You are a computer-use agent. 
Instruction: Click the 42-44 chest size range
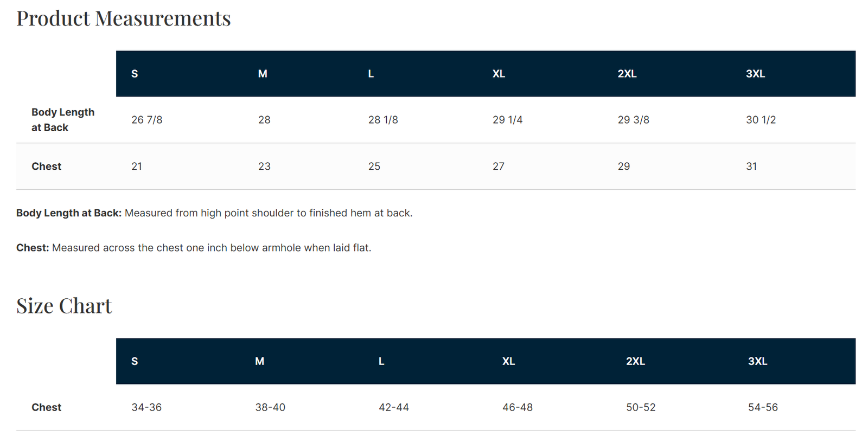(394, 407)
